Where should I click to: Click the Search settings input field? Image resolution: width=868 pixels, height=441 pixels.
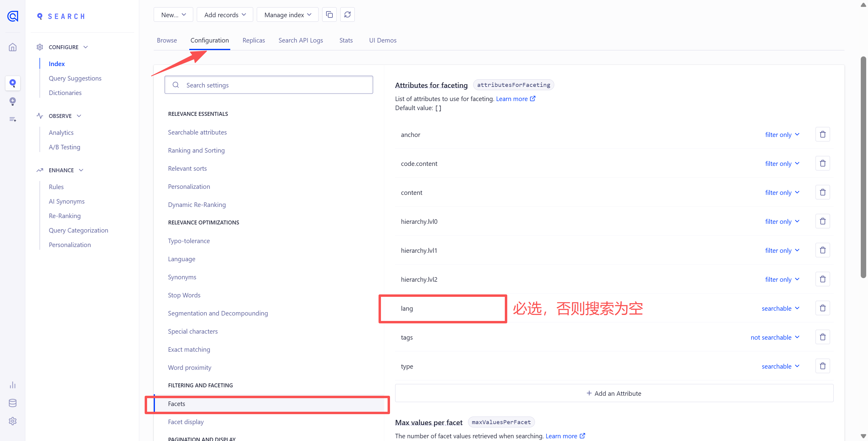[x=269, y=85]
